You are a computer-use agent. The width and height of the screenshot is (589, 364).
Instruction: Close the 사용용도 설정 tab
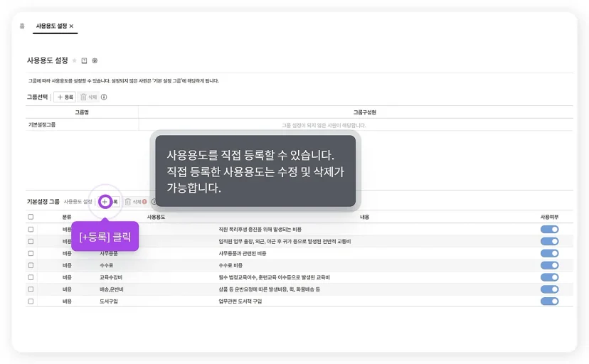click(71, 26)
